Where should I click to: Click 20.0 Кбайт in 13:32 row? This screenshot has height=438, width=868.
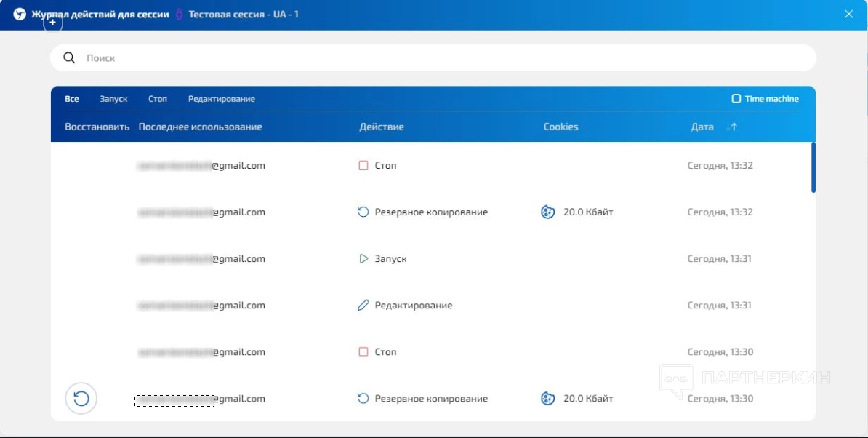tap(588, 212)
